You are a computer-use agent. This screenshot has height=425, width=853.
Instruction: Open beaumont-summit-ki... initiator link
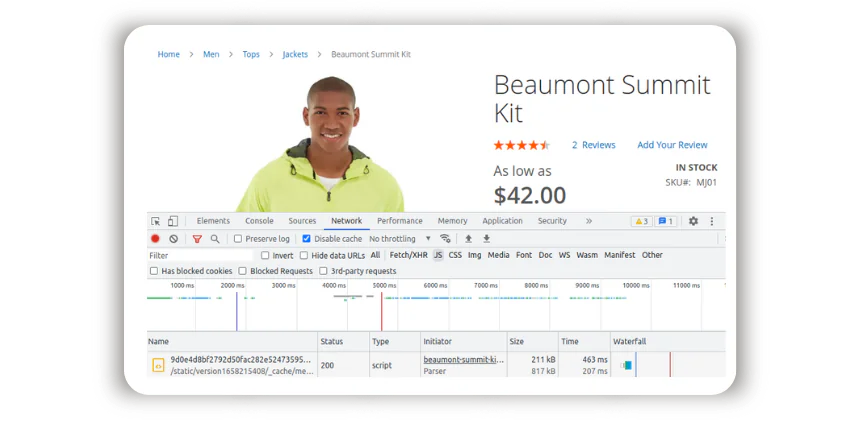[x=464, y=360]
